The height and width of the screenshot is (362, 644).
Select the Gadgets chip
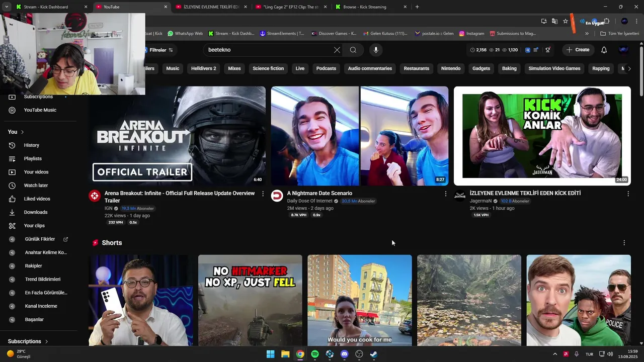(481, 68)
